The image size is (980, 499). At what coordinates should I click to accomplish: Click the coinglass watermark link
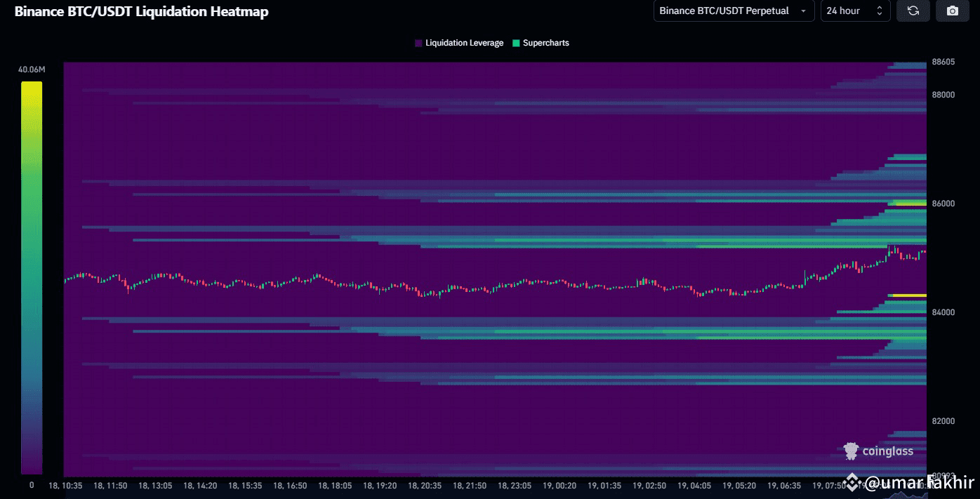(887, 451)
